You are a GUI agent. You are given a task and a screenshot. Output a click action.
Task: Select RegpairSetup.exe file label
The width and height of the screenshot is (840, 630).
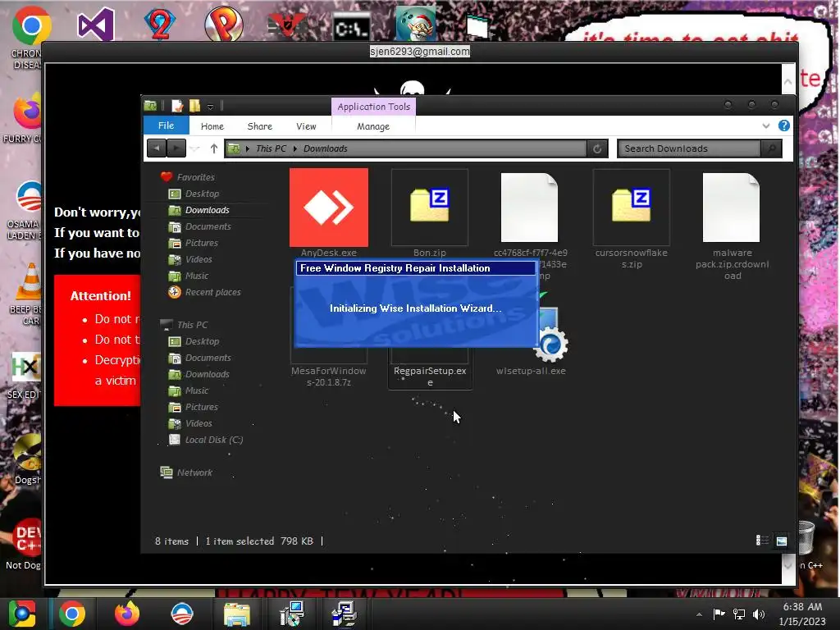pyautogui.click(x=430, y=376)
